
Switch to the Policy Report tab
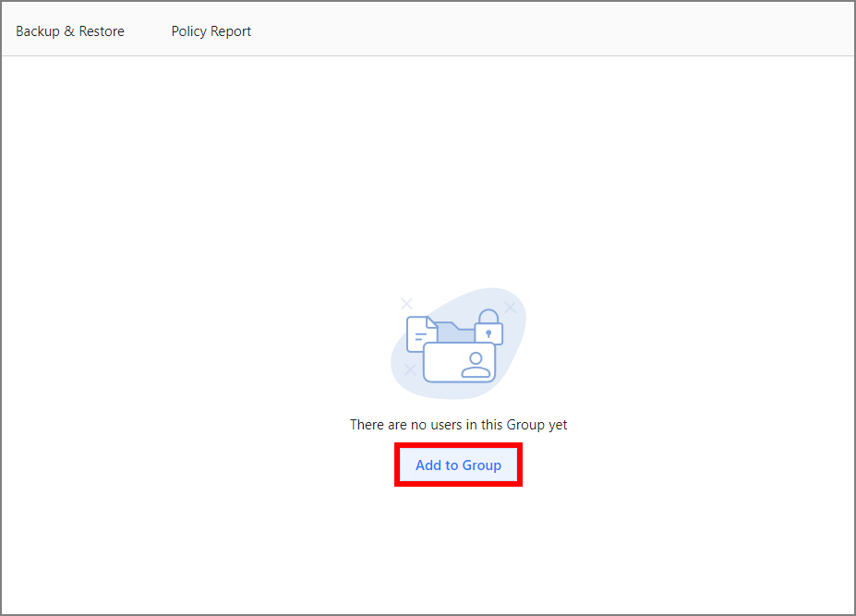pyautogui.click(x=211, y=31)
